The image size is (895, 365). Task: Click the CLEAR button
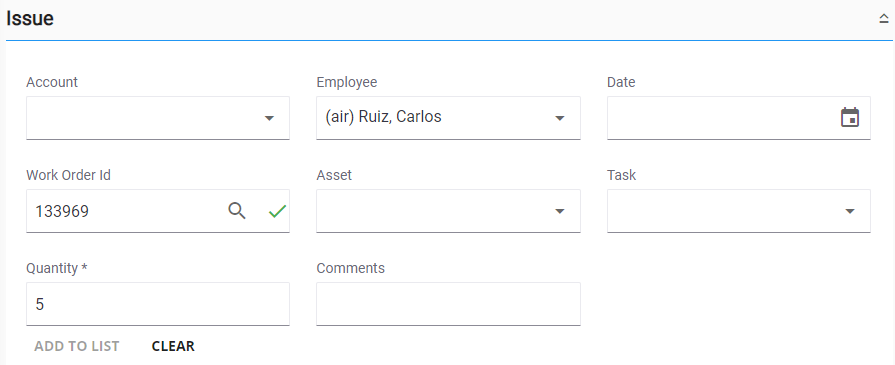pyautogui.click(x=173, y=346)
